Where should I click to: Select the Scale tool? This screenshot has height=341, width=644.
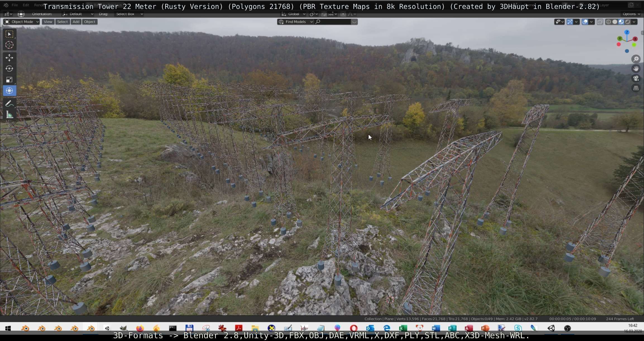pos(9,80)
